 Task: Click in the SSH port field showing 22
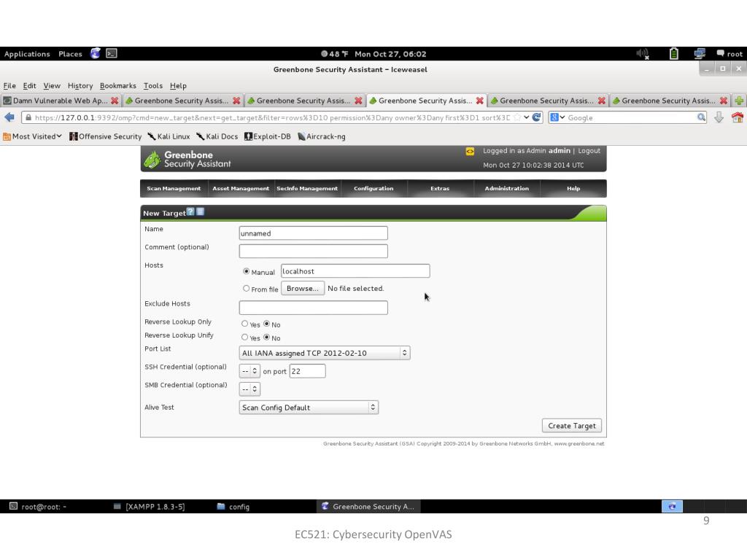(x=308, y=371)
